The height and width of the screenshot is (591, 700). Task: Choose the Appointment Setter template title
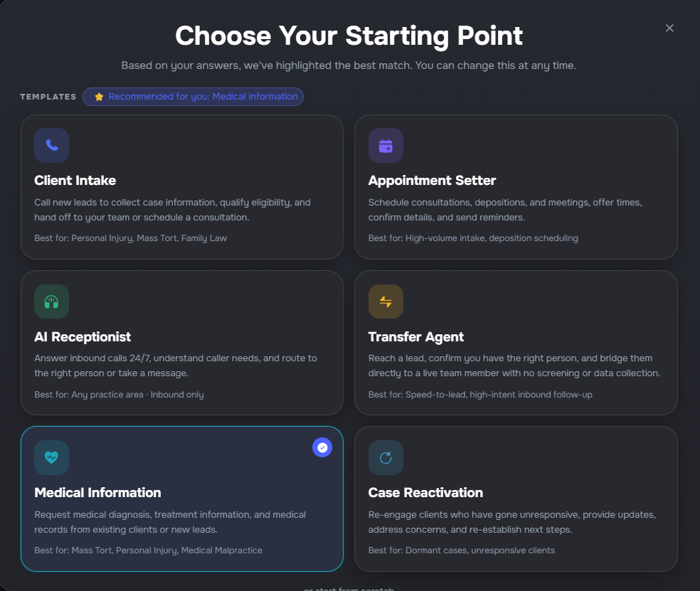pyautogui.click(x=432, y=180)
